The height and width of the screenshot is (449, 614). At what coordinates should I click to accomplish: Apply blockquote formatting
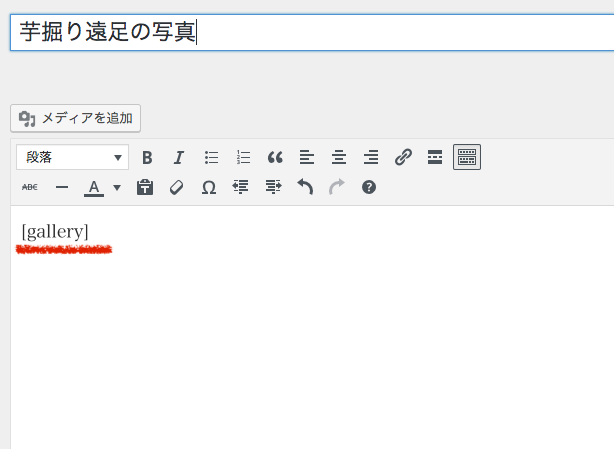(275, 157)
